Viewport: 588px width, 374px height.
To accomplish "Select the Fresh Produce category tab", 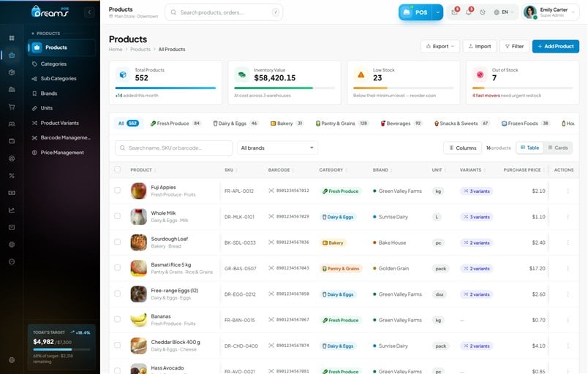I will tap(176, 123).
